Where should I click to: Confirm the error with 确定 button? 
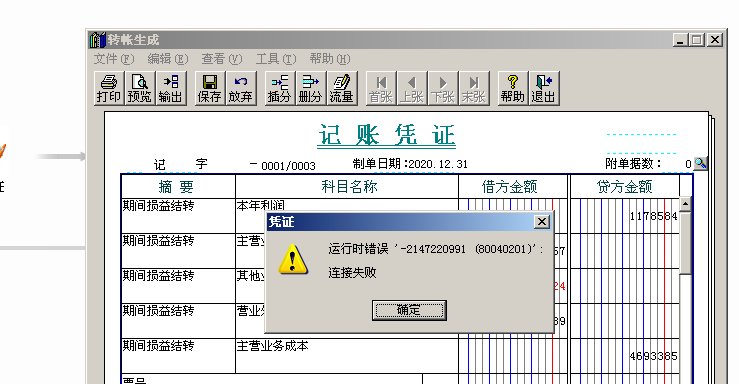click(x=409, y=310)
